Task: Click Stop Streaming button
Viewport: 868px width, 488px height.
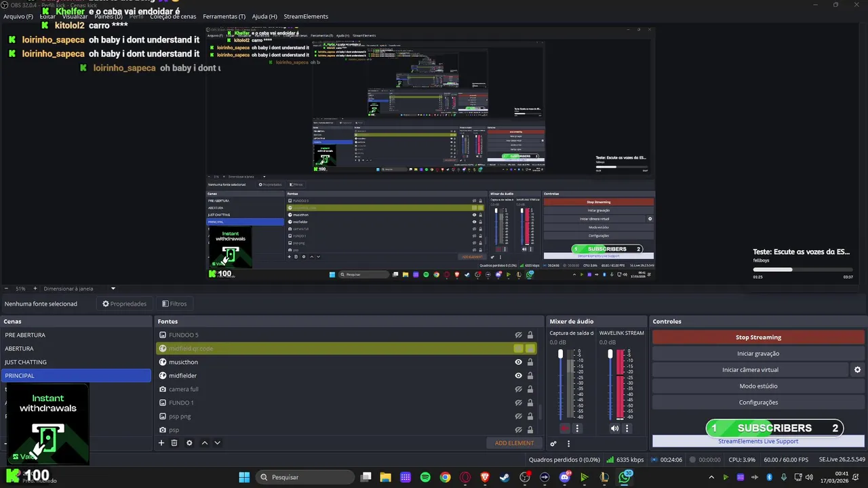Action: click(758, 338)
